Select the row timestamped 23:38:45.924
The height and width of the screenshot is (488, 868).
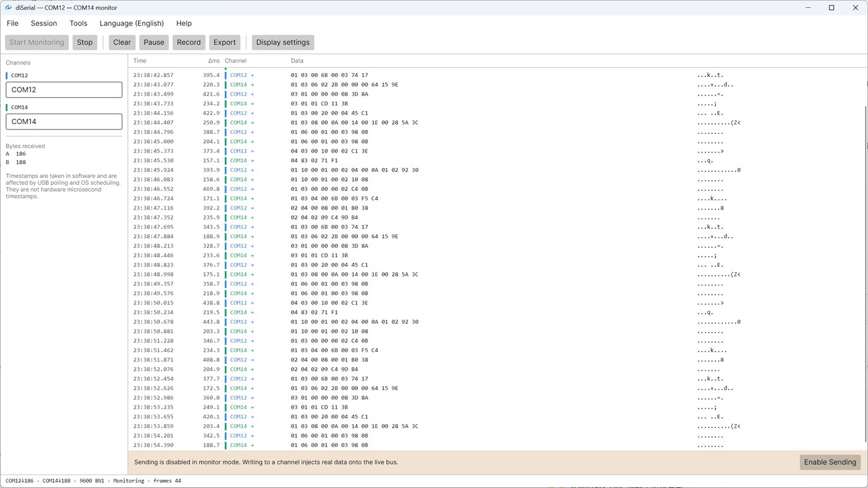[x=496, y=170]
